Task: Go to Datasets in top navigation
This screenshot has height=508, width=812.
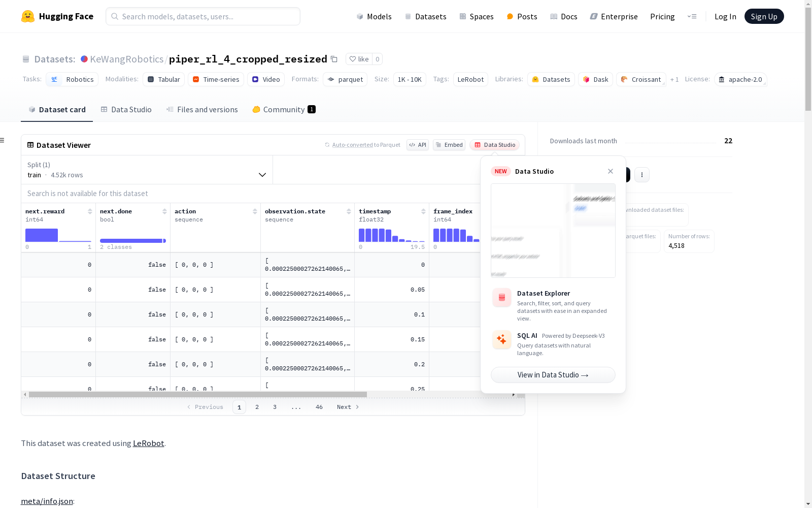Action: click(425, 16)
